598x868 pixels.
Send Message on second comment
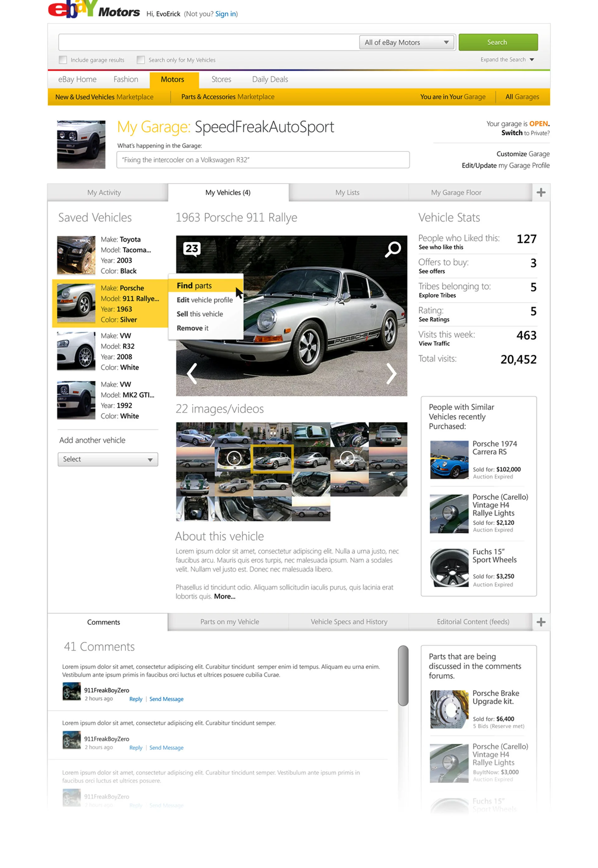[166, 748]
